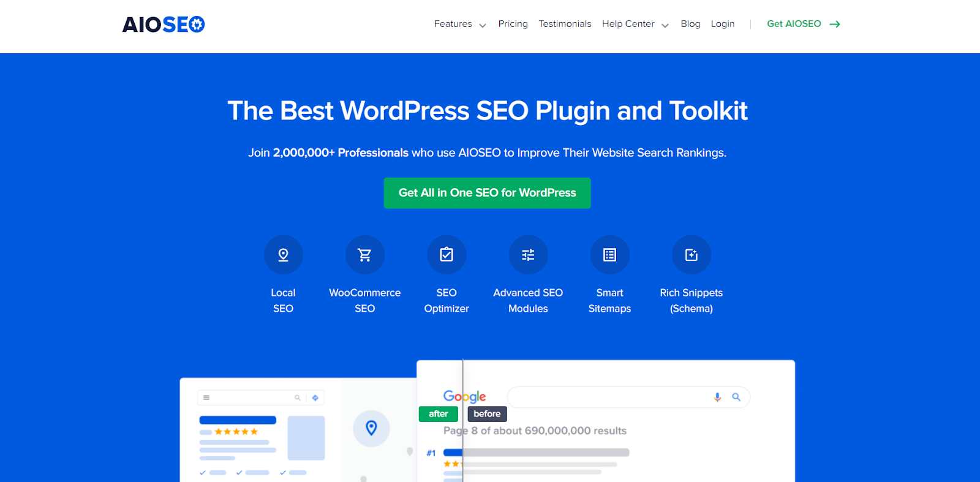
Task: Open the Testimonials page
Action: (x=565, y=24)
